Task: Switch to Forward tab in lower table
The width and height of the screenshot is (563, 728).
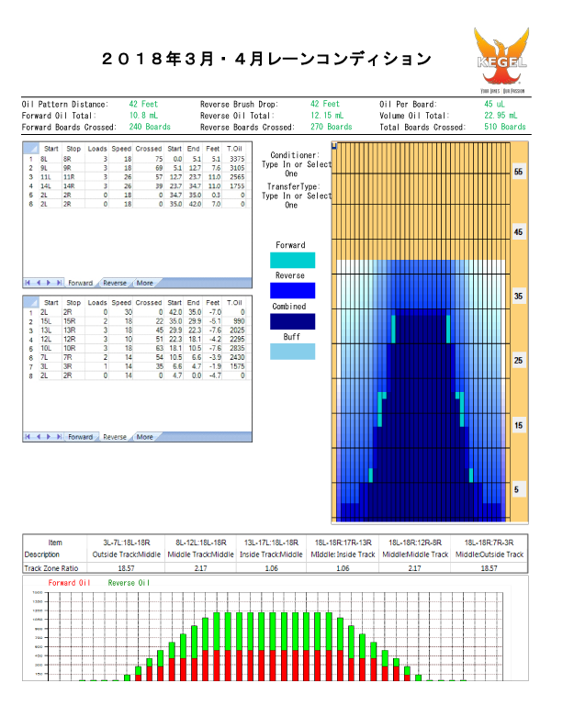Action: click(81, 437)
